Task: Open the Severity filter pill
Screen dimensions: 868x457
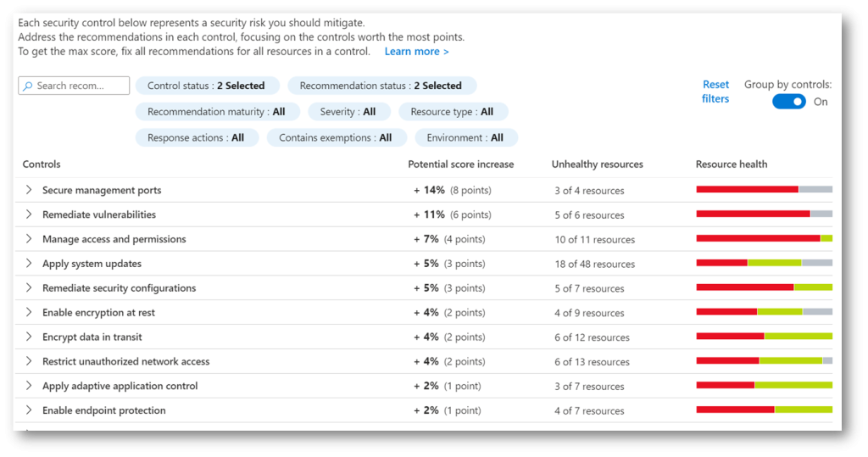Action: [x=348, y=111]
